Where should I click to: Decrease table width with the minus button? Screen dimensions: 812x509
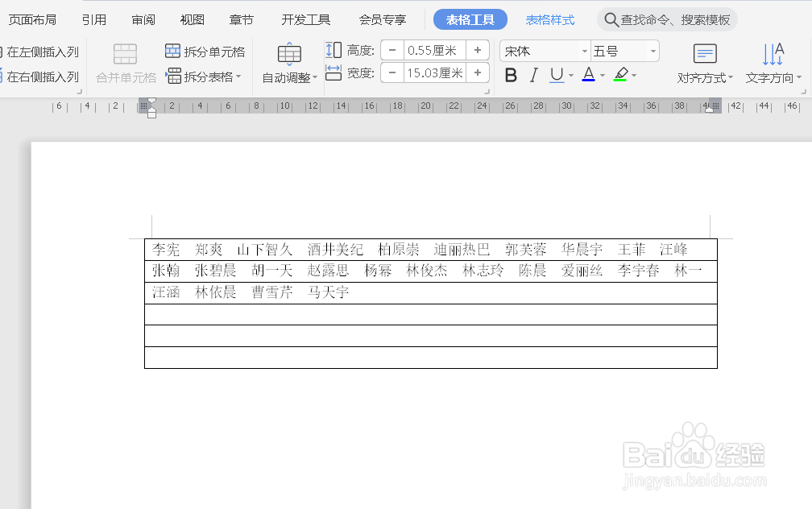pos(391,74)
